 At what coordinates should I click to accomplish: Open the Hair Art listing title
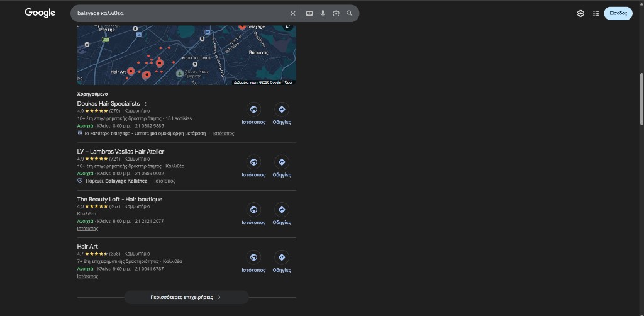[x=87, y=247]
